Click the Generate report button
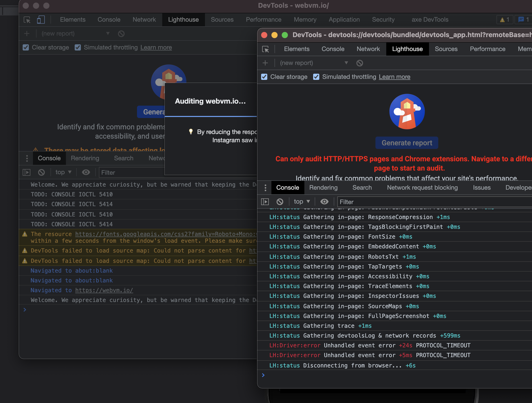This screenshot has width=532, height=403. tap(406, 143)
